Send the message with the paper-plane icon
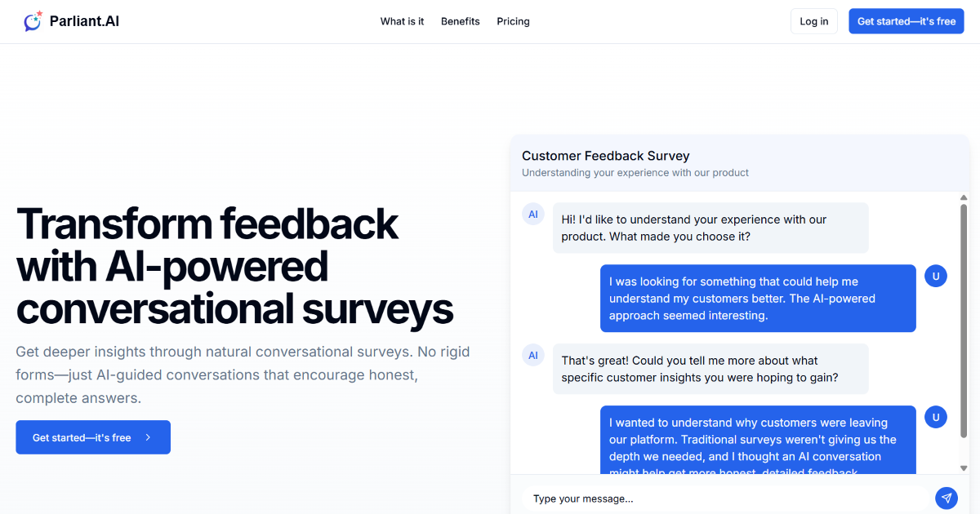The height and width of the screenshot is (514, 980). [x=946, y=498]
